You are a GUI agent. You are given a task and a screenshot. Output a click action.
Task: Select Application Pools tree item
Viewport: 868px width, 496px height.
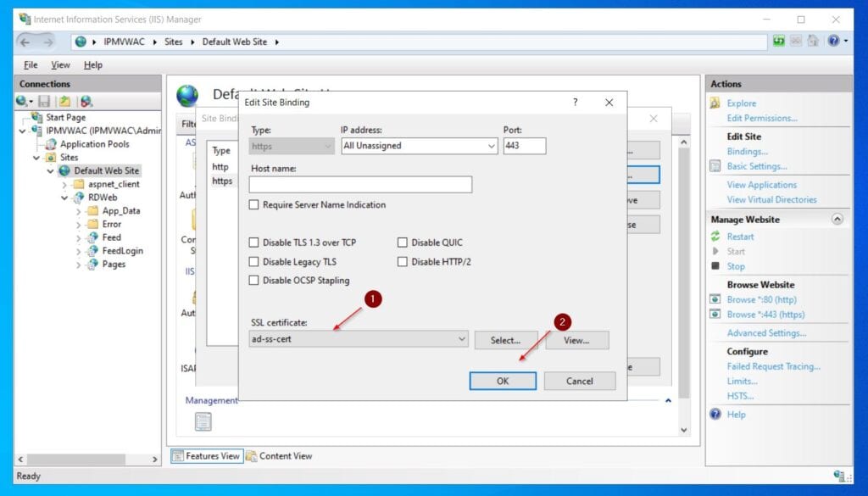tap(94, 144)
